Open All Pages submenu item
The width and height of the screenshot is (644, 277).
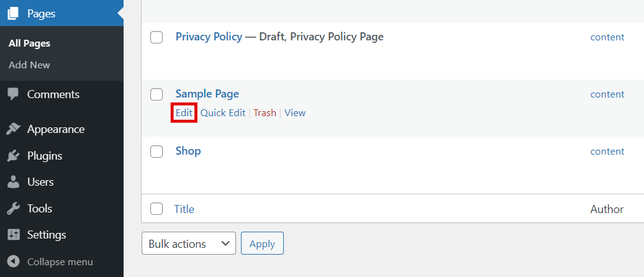point(29,43)
